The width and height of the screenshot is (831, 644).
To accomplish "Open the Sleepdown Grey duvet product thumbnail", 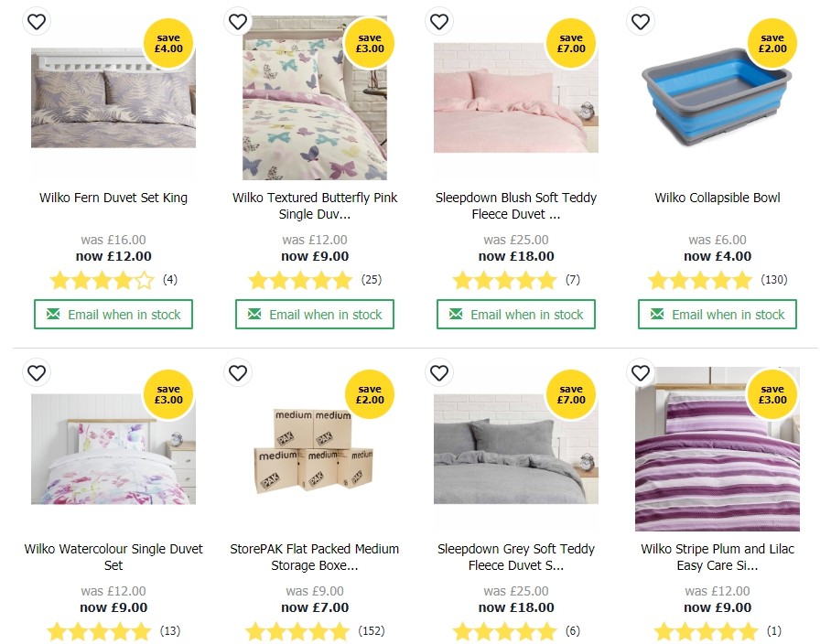I will (x=515, y=448).
